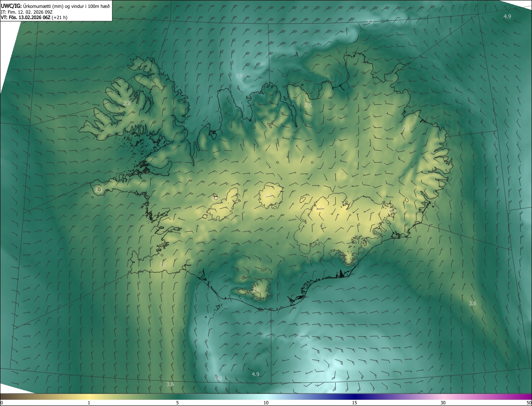Viewport: 532px width, 406px height.
Task: Click the colour bar tick label 0
Action: tap(2, 403)
